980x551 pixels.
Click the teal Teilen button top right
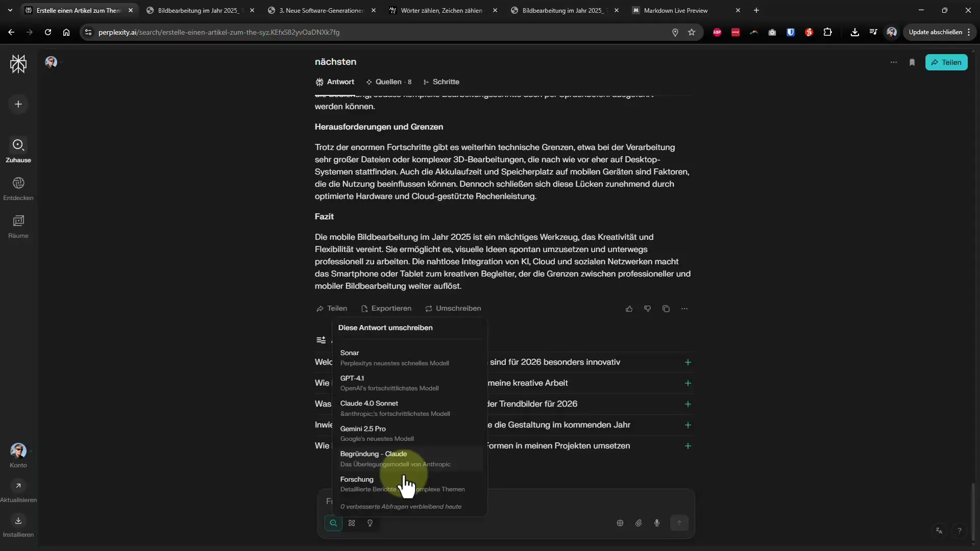(946, 62)
